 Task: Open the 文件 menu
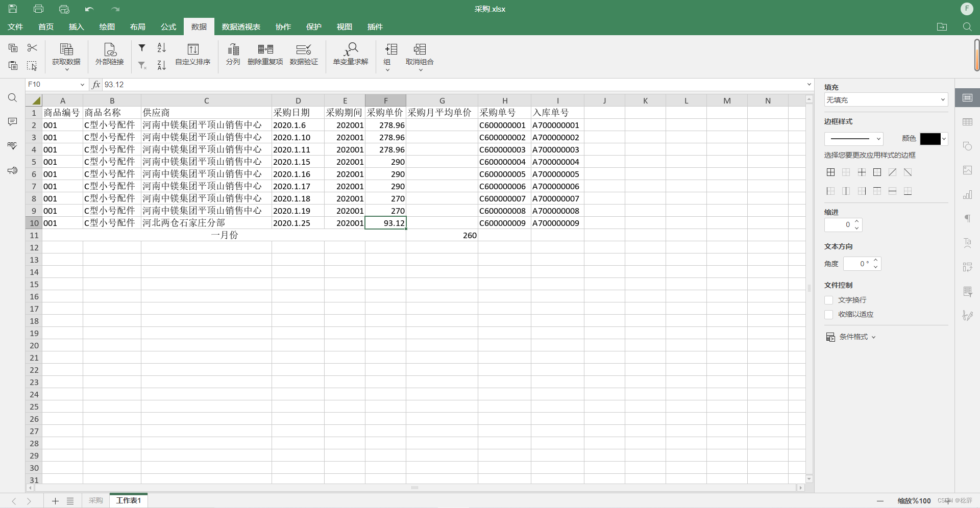pos(15,27)
